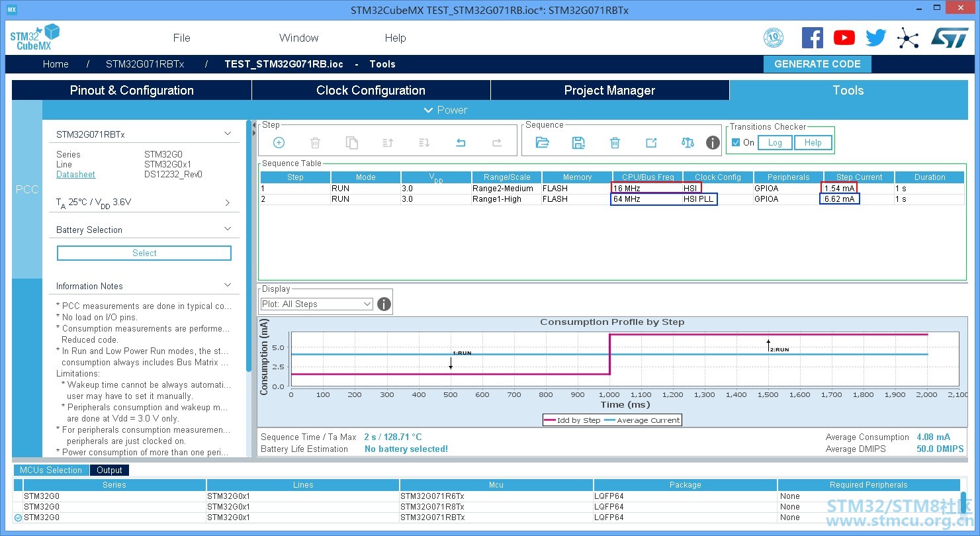The width and height of the screenshot is (980, 536).
Task: Open the Output tab
Action: coord(109,470)
